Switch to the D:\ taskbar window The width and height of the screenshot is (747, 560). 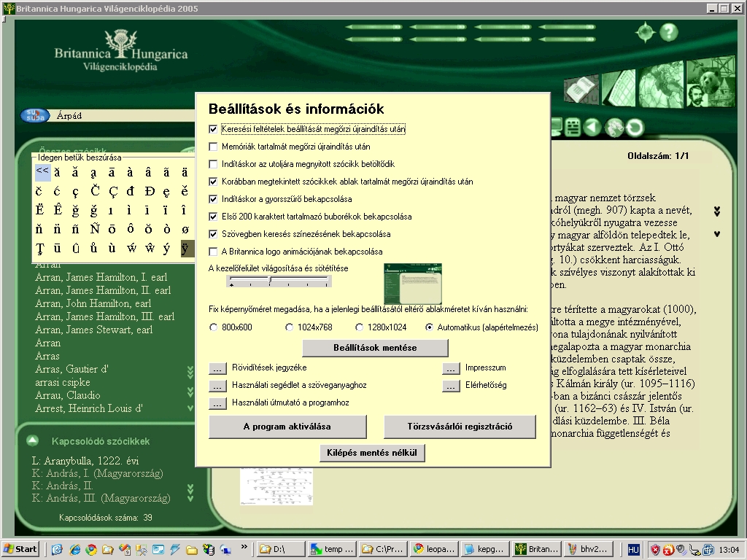tap(279, 549)
